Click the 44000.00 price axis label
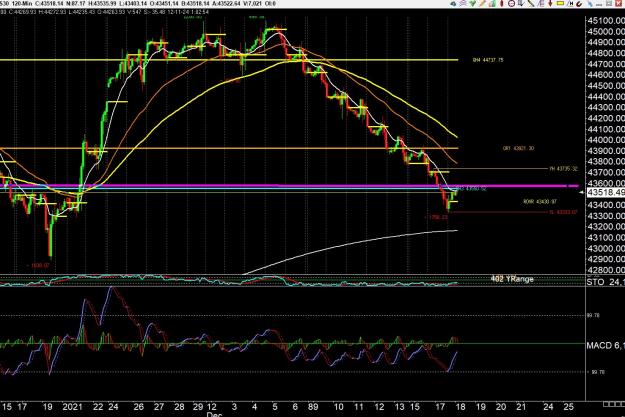 pos(606,140)
